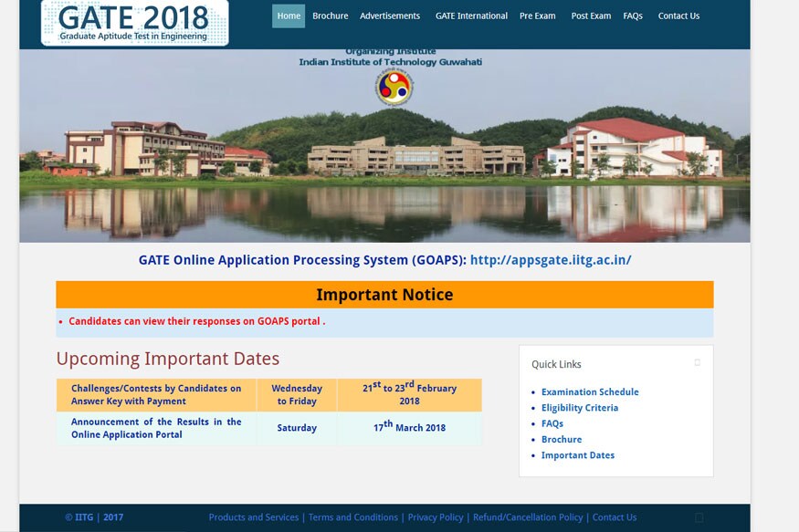
Task: Open Important Dates quick link
Action: pos(578,455)
